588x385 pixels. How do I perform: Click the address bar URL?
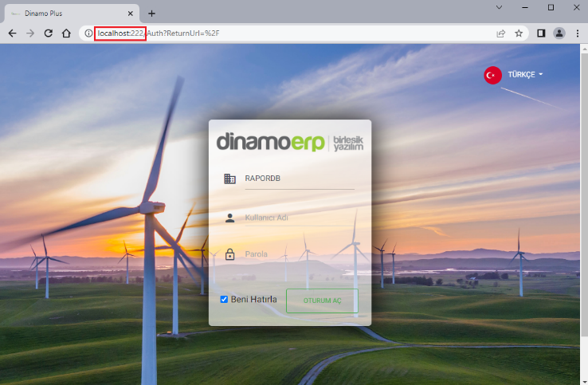[159, 33]
